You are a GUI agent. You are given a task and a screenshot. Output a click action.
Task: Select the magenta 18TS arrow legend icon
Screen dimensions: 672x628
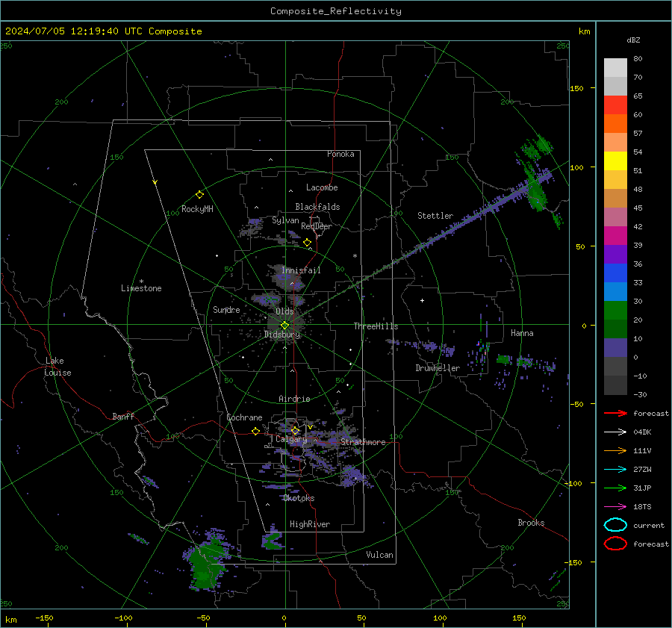tap(615, 507)
